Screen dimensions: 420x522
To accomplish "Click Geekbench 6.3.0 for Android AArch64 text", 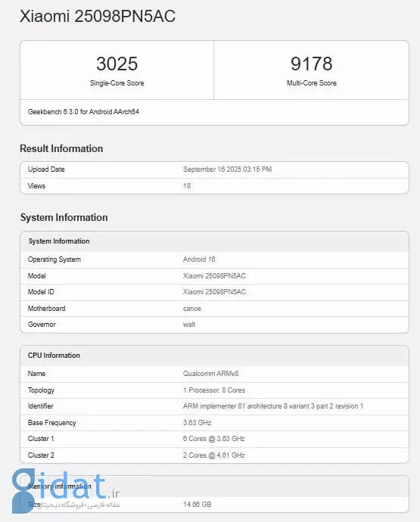I will (83, 112).
